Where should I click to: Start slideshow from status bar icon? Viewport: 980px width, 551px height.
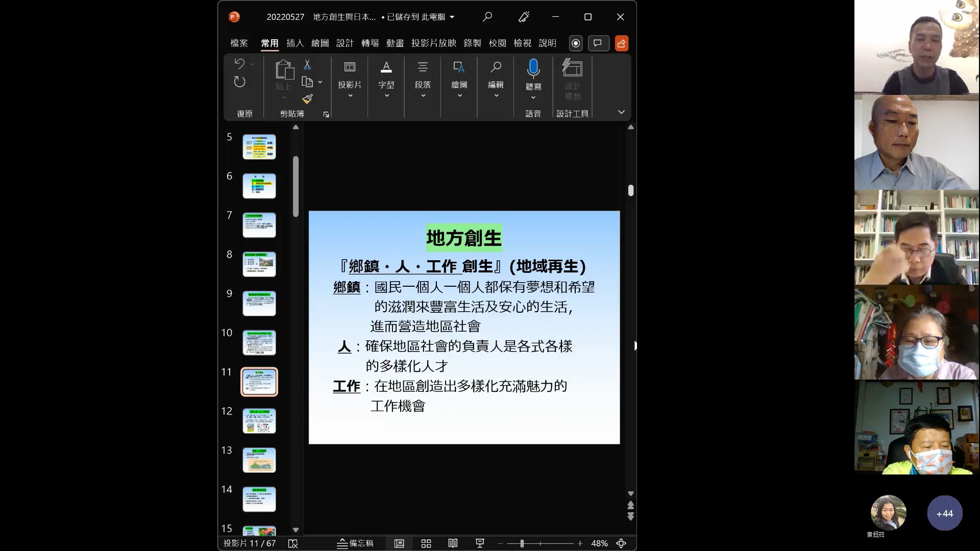coord(480,543)
